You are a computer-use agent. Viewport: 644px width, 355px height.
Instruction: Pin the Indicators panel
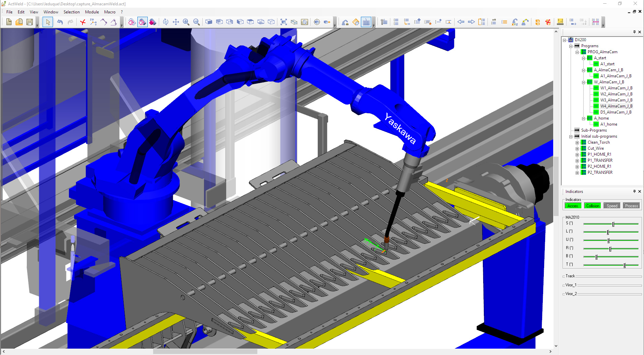(x=634, y=191)
